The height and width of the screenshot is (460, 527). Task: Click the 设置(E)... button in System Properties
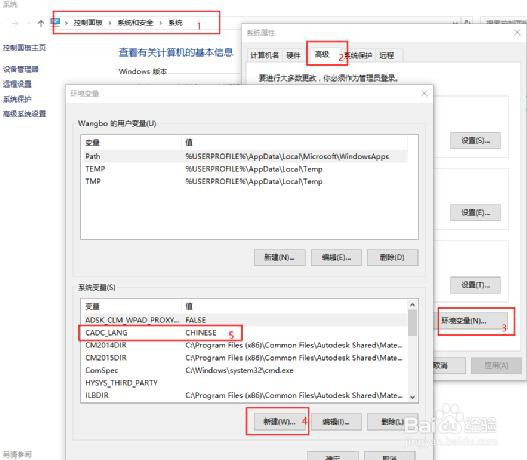(475, 212)
